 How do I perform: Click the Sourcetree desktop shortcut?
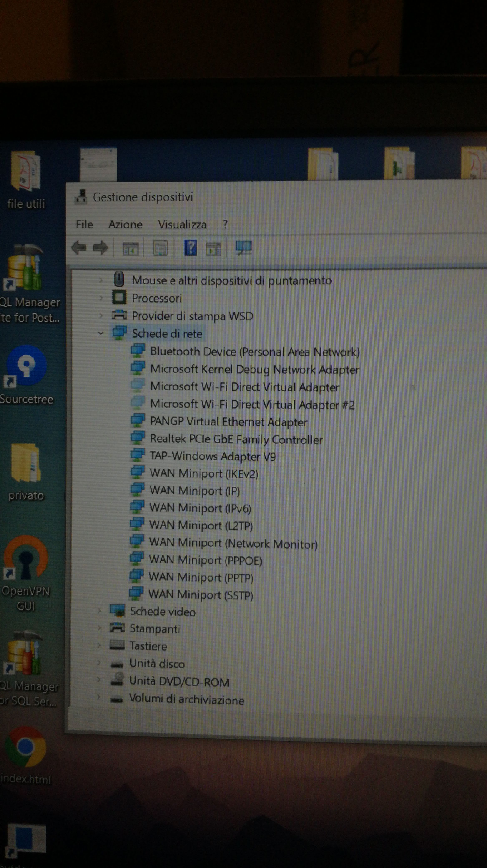point(26,375)
